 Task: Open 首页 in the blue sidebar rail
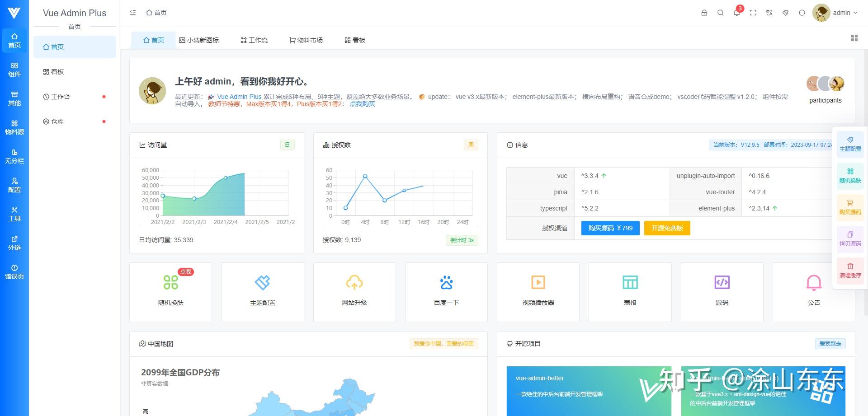pyautogui.click(x=14, y=41)
